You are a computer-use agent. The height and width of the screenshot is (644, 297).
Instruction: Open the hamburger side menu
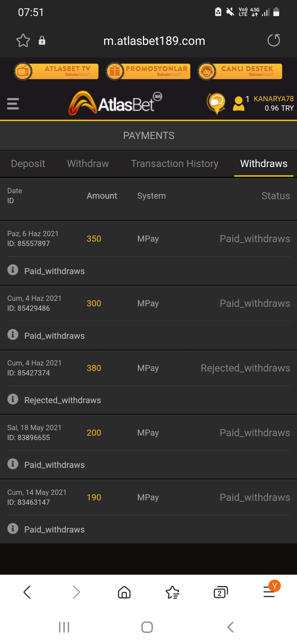click(x=13, y=104)
